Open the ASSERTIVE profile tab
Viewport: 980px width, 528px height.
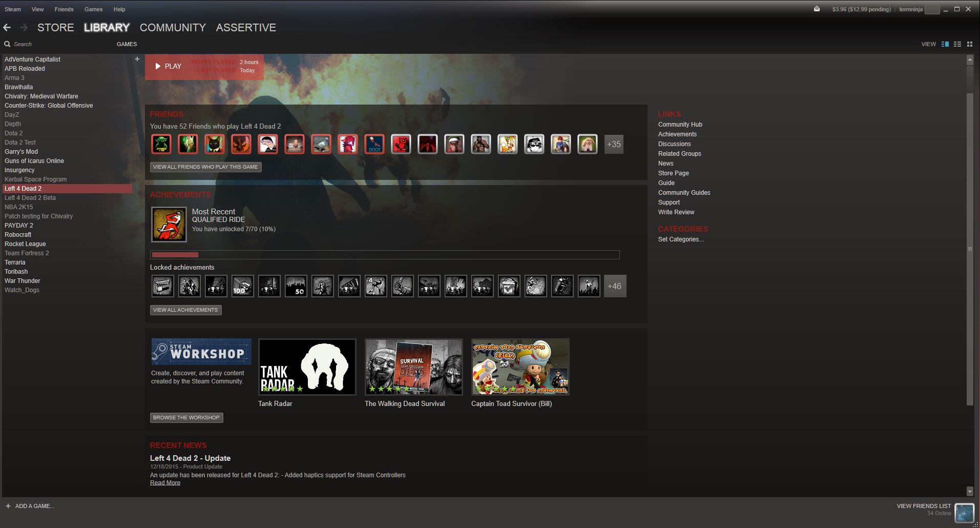pyautogui.click(x=246, y=28)
